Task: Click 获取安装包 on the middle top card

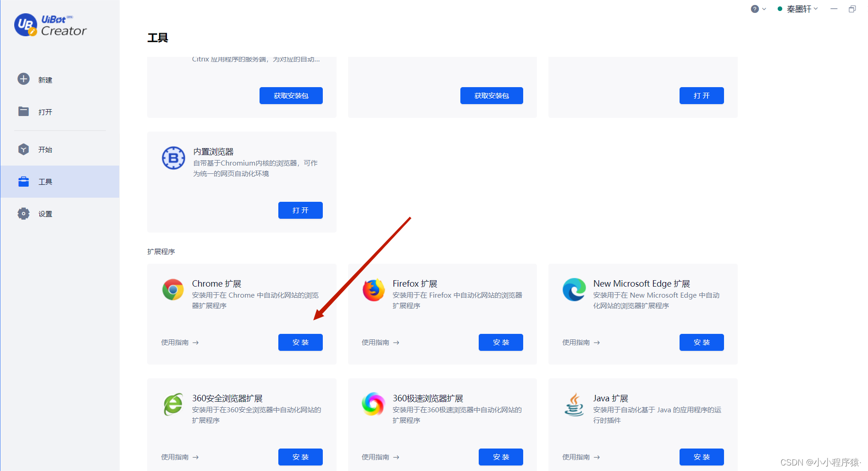Action: (492, 95)
